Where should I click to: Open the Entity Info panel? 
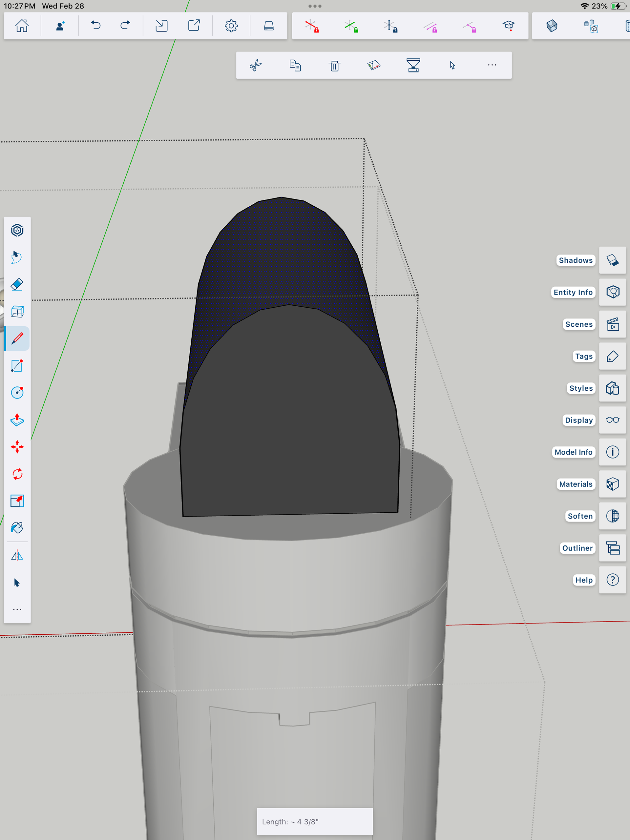(x=613, y=292)
